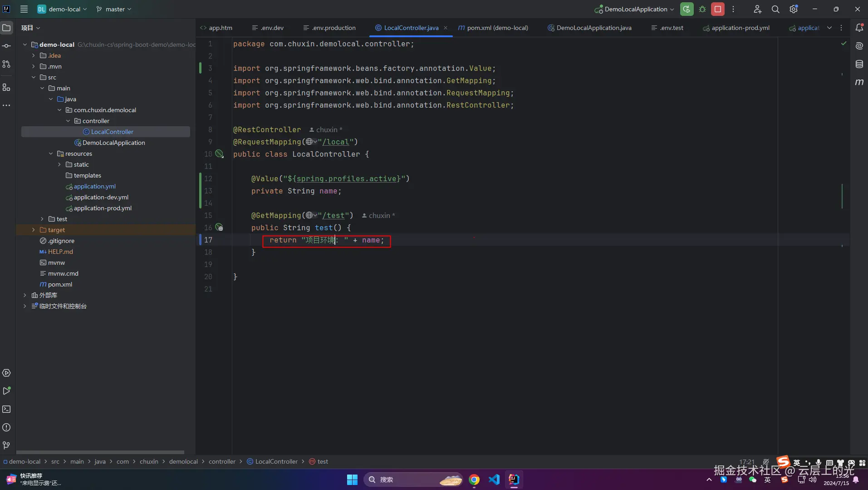Stop the running application
Screen dimensions: 868x490
718,9
